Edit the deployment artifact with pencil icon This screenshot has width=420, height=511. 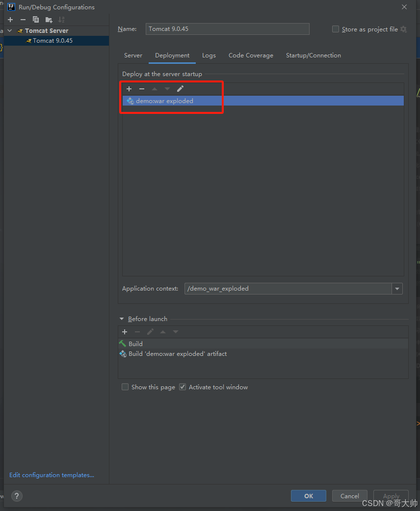pos(180,89)
